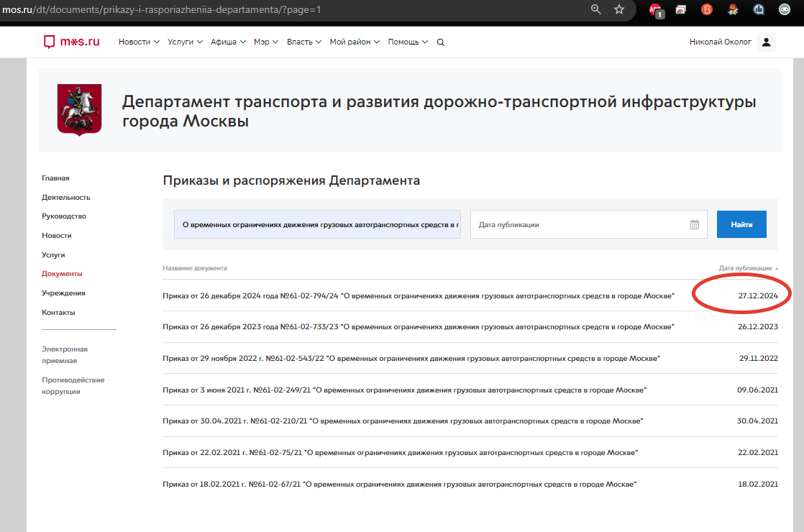
Task: Bookmark the page via the star icon
Action: [x=618, y=9]
